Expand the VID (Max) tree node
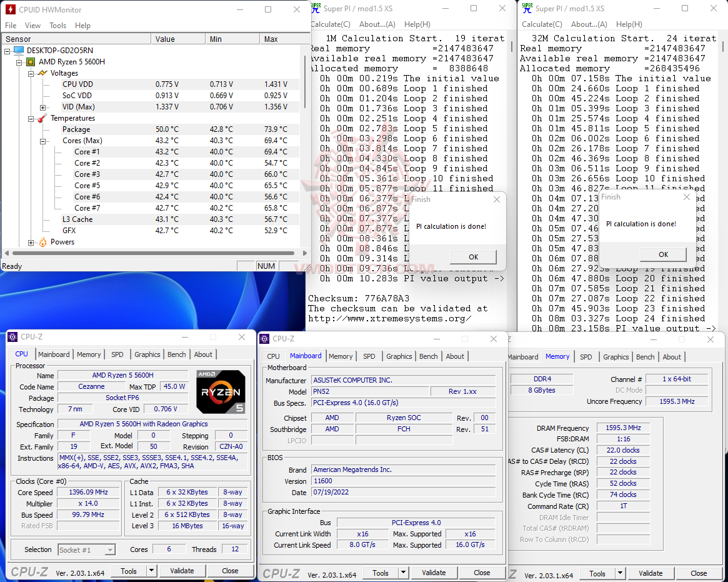This screenshot has height=582, width=728. (x=42, y=108)
